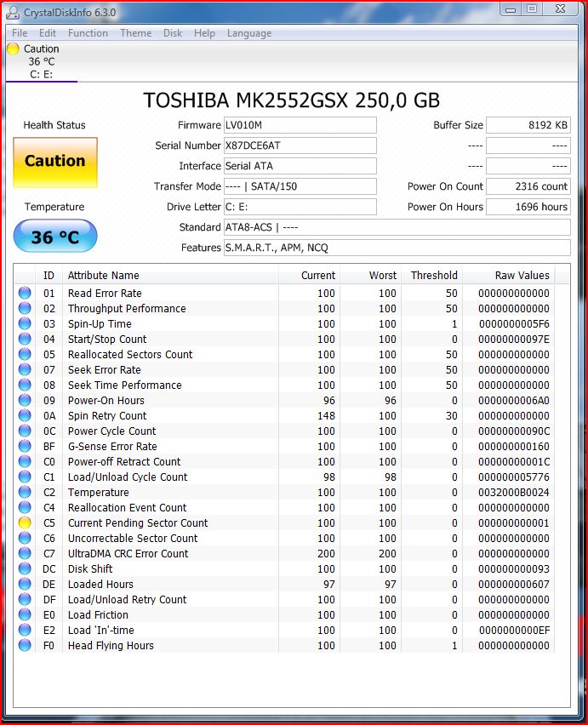This screenshot has width=588, height=725.
Task: Click the Buffer Size value 8192 KB
Action: point(528,125)
